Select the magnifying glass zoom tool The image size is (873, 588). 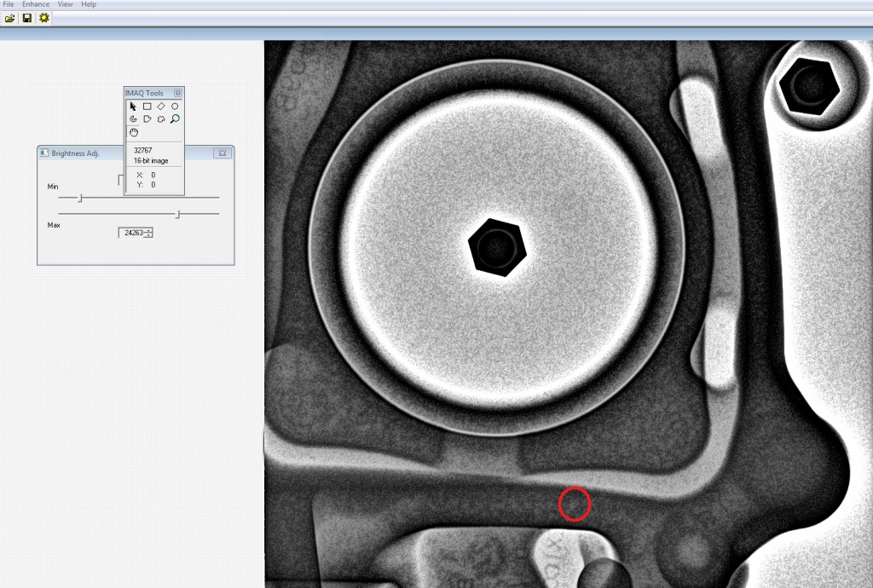[x=175, y=119]
